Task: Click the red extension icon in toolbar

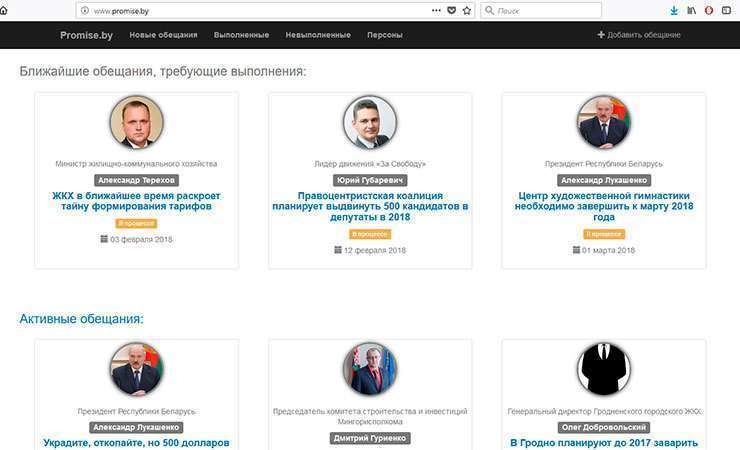Action: coord(709,10)
